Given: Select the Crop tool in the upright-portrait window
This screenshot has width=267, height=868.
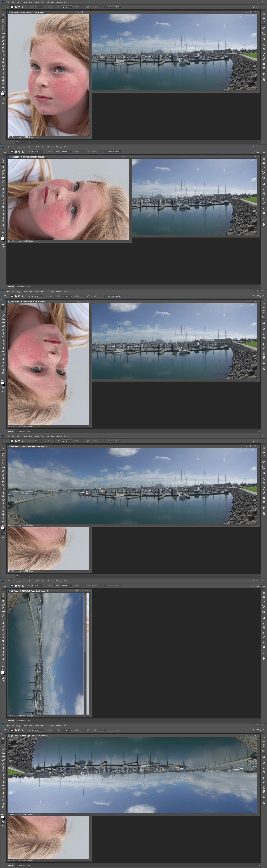Looking at the screenshot, I should tap(3, 30).
